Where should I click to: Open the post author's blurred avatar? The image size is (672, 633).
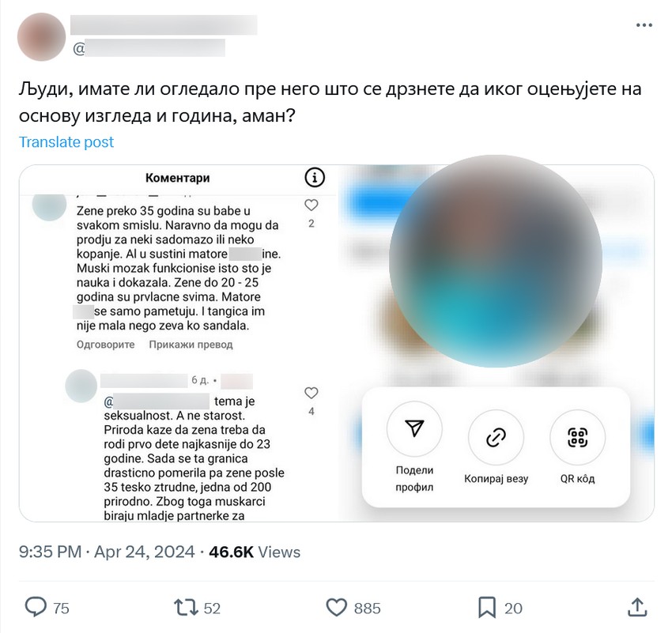41,37
